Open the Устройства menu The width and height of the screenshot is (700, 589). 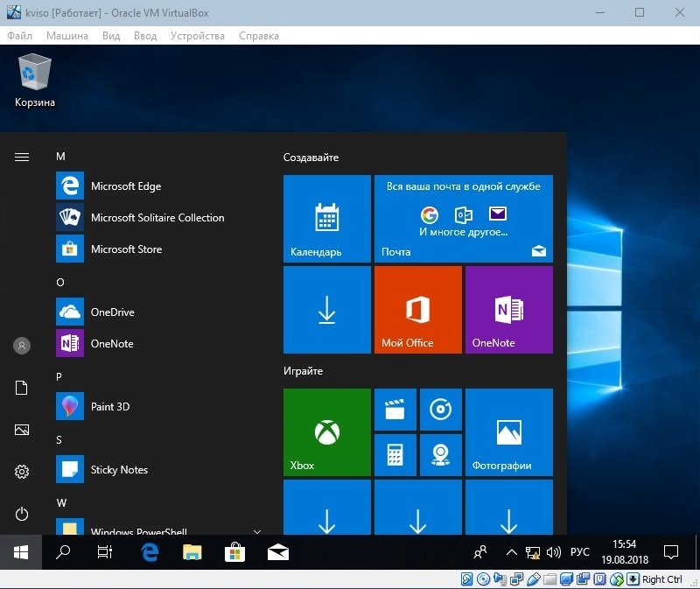point(198,36)
